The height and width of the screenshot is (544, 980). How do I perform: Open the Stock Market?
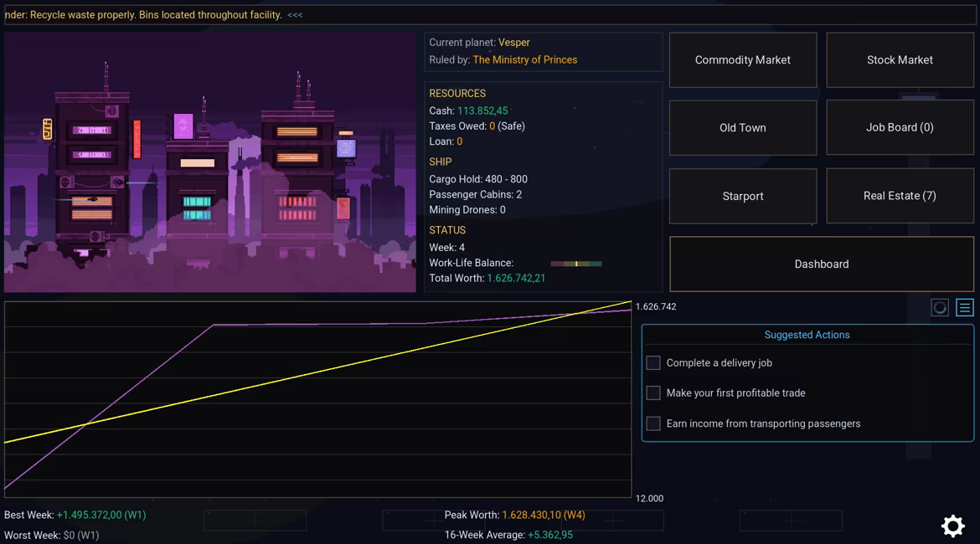click(x=900, y=60)
